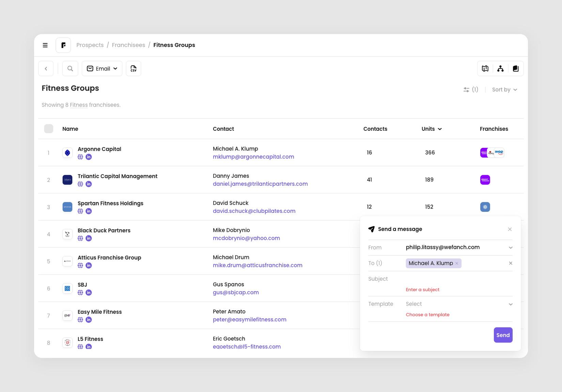Click gus@sbjcap.com email link
The height and width of the screenshot is (392, 562).
tap(236, 293)
